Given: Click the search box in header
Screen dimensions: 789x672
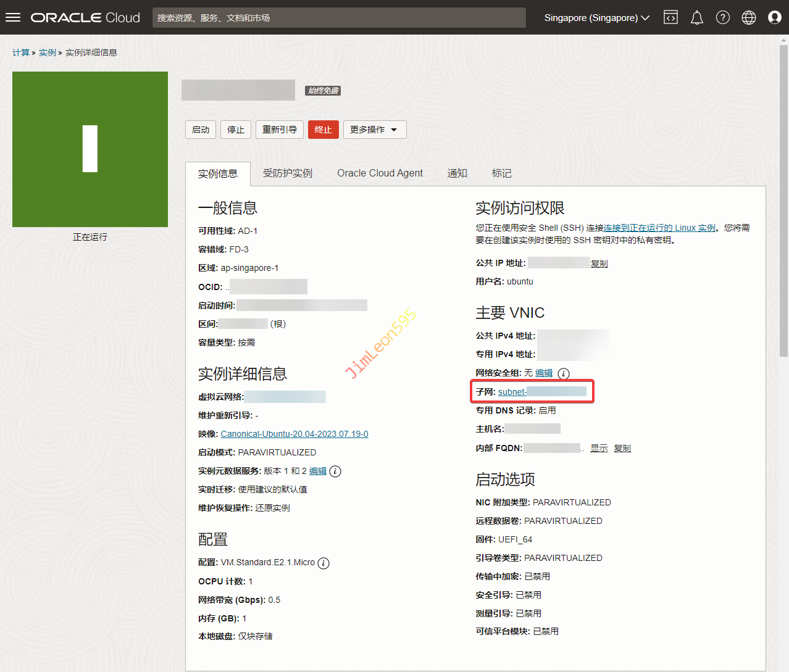Looking at the screenshot, I should coord(338,18).
